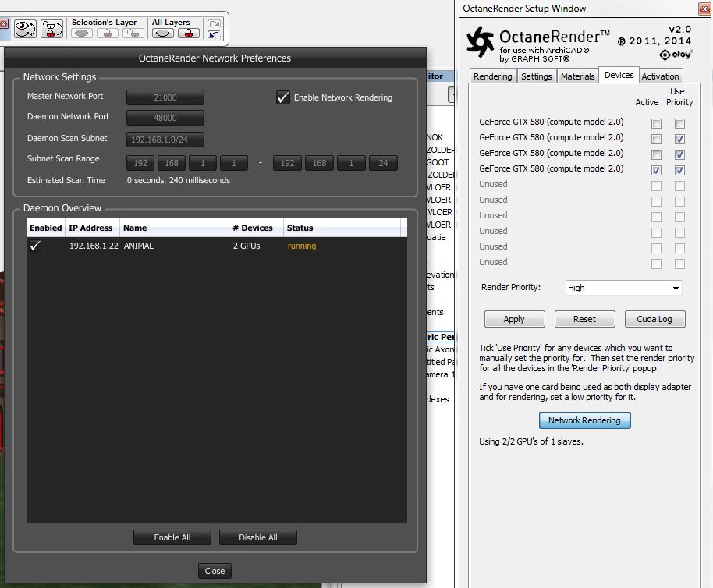The width and height of the screenshot is (713, 588).
Task: Uncheck Enable Network Rendering
Action: coord(283,97)
